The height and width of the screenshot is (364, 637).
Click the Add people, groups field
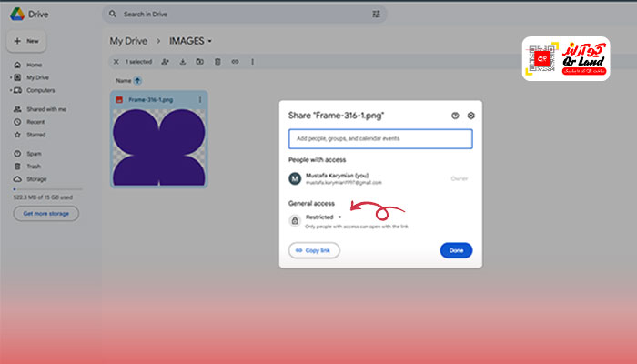pos(379,138)
